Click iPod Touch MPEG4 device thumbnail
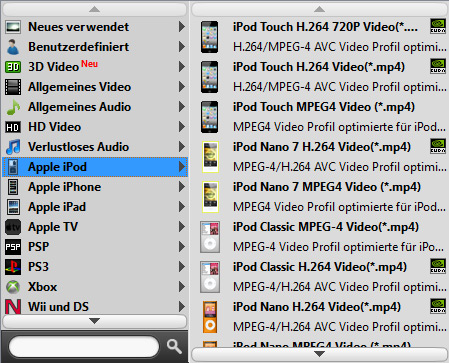 (x=210, y=117)
